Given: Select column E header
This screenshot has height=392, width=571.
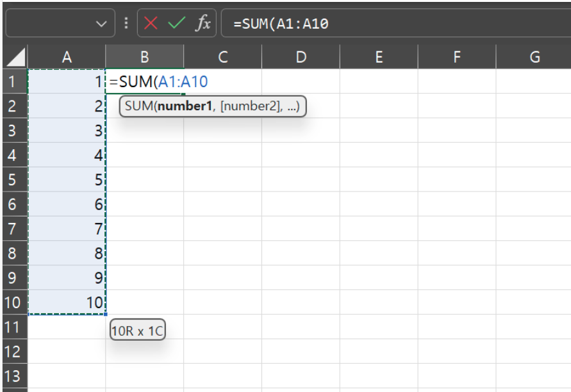Looking at the screenshot, I should click(379, 57).
